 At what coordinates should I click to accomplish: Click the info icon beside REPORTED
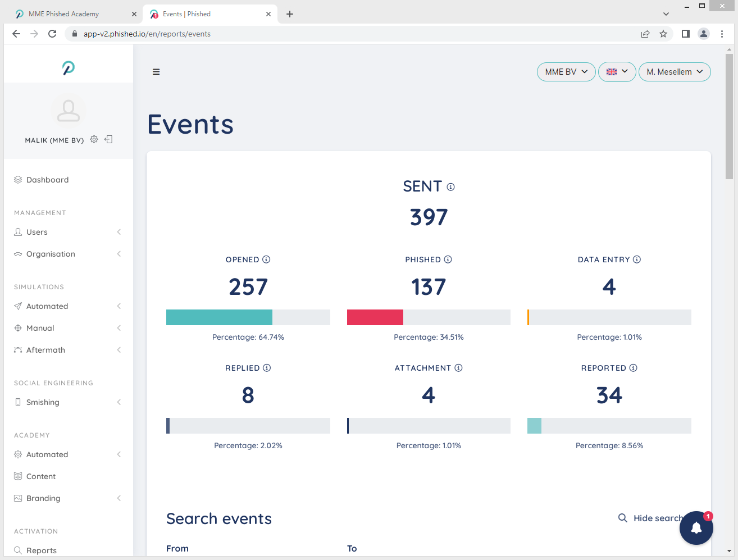[x=633, y=368]
